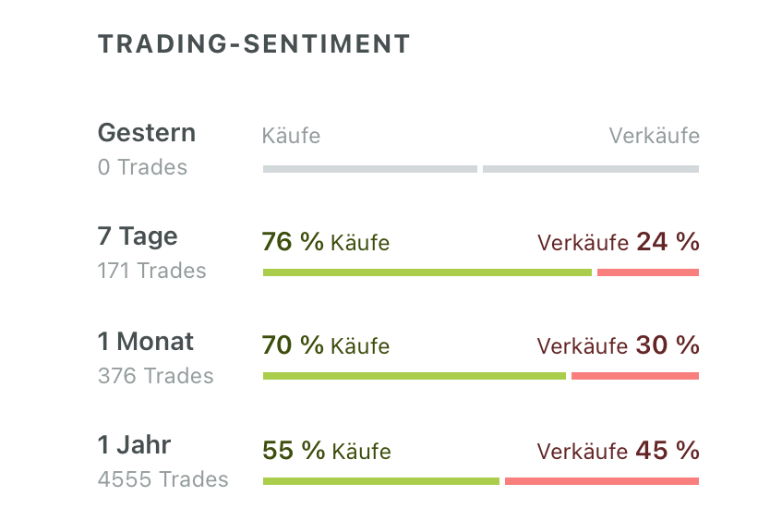This screenshot has width=758, height=532.
Task: Click the 70 % Käufe value
Action: point(326,346)
